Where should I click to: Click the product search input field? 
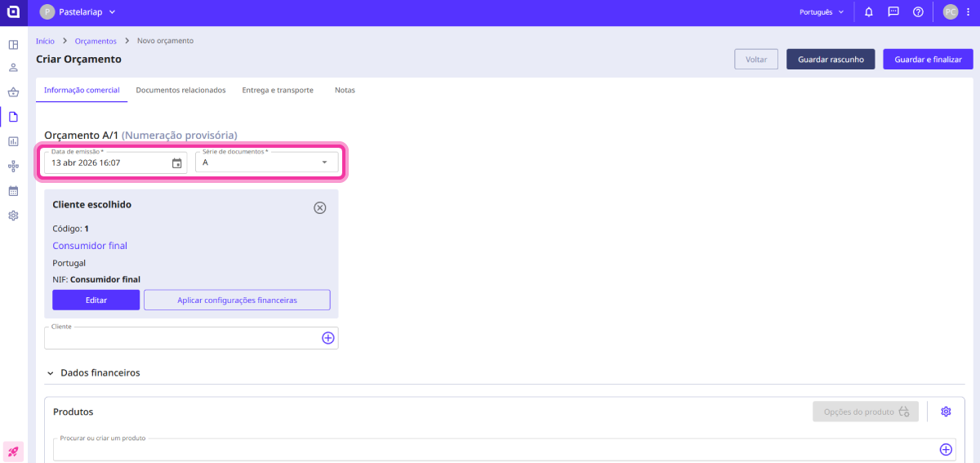(490, 450)
